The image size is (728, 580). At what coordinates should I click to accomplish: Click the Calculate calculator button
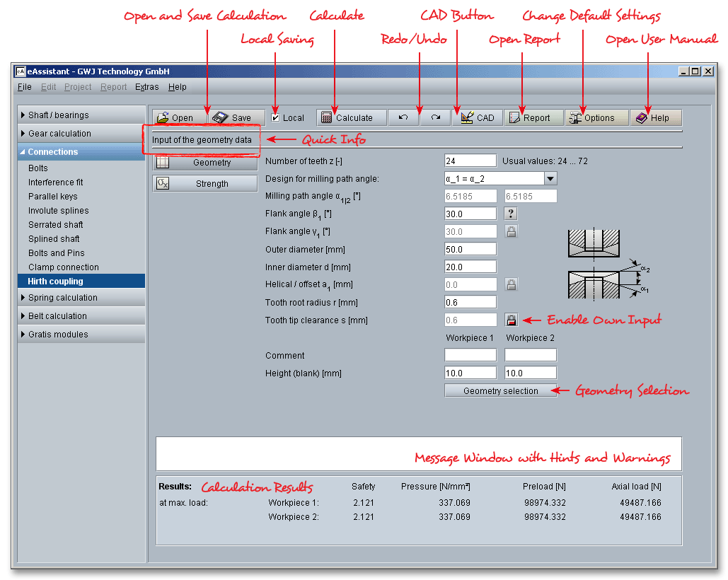pyautogui.click(x=352, y=118)
